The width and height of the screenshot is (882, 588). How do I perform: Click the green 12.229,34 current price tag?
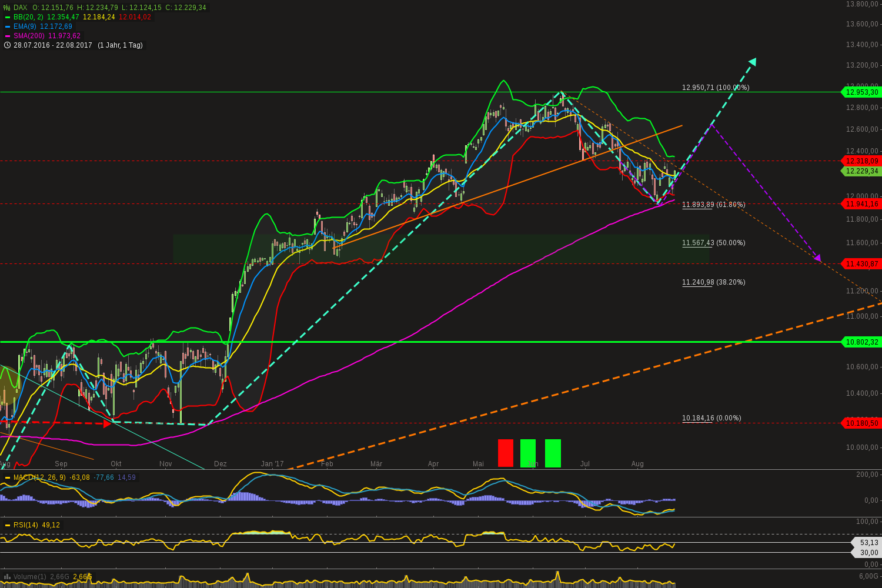[861, 171]
